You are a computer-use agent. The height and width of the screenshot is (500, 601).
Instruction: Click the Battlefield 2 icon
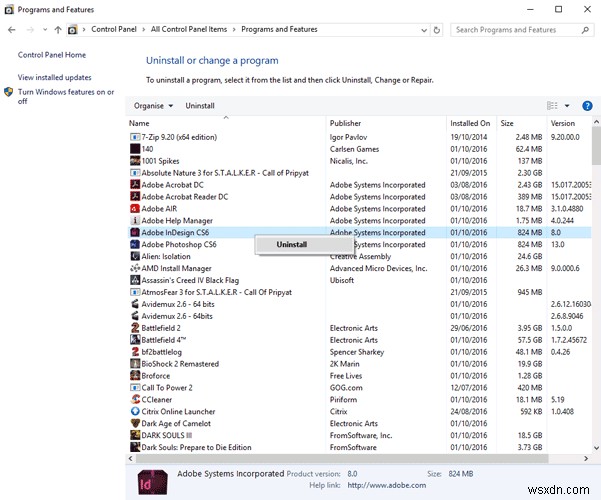135,328
